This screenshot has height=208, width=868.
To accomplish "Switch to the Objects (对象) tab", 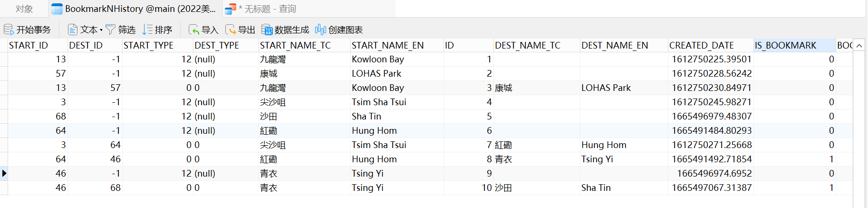I will pyautogui.click(x=24, y=9).
